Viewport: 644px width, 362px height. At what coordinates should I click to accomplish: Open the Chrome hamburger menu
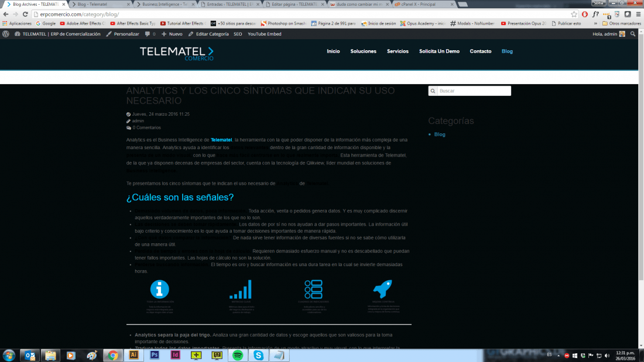(638, 14)
